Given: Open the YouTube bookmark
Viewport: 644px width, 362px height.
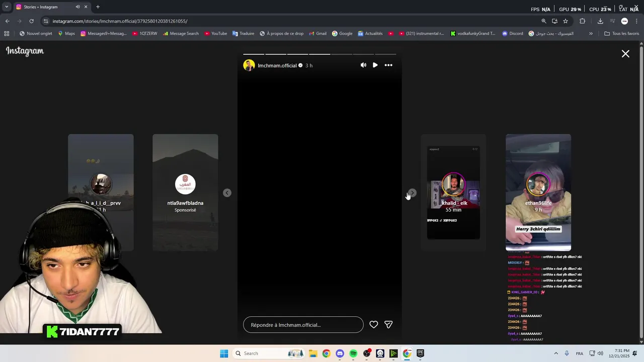Looking at the screenshot, I should [215, 34].
